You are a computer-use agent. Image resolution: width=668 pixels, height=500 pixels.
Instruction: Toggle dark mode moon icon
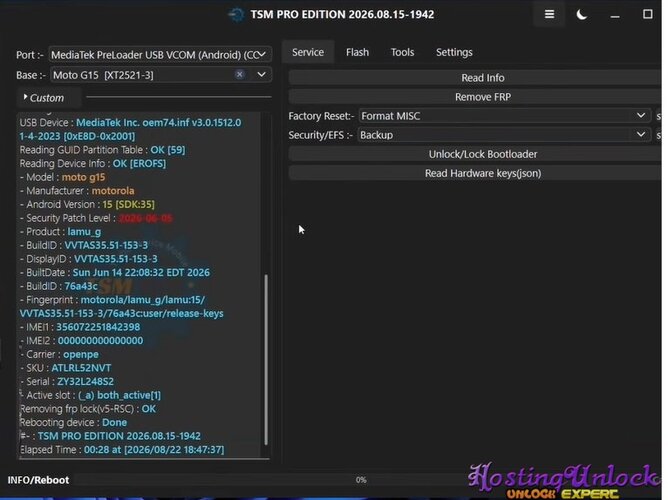tap(582, 15)
